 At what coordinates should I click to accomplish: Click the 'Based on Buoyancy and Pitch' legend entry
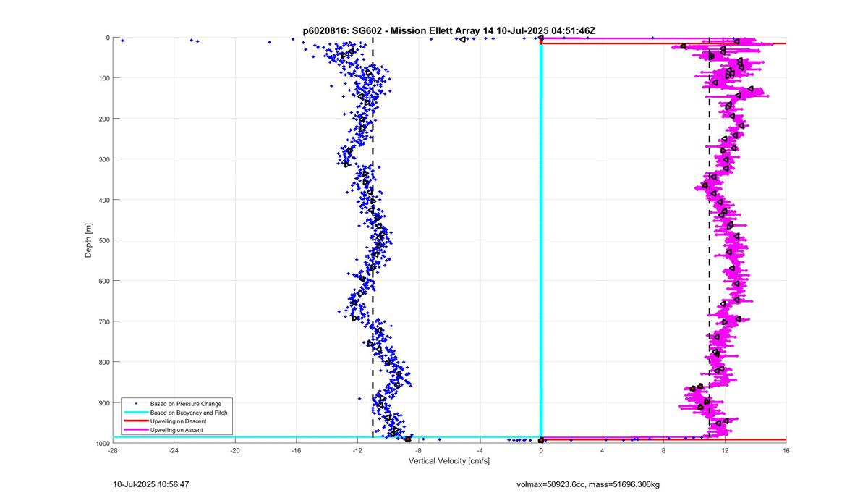pos(189,413)
